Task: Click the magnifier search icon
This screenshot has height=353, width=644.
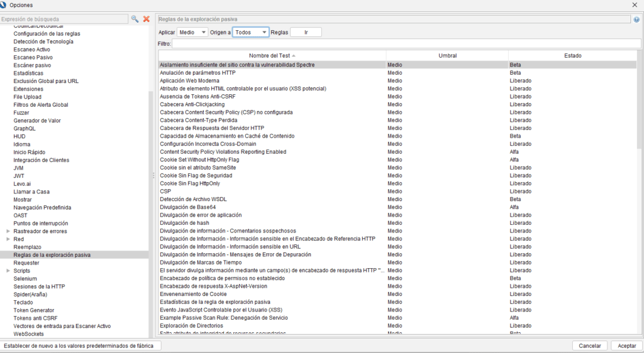Action: [x=135, y=19]
